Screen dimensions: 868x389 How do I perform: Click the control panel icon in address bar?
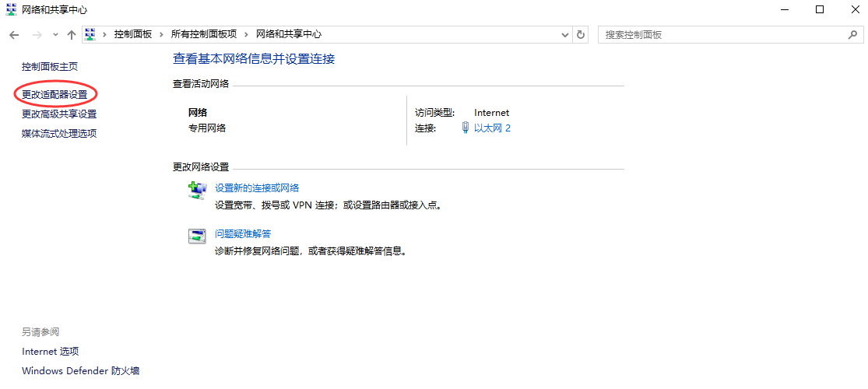(x=91, y=35)
